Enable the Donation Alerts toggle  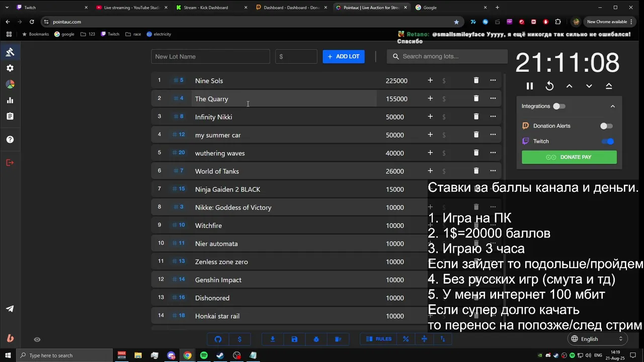[606, 126]
